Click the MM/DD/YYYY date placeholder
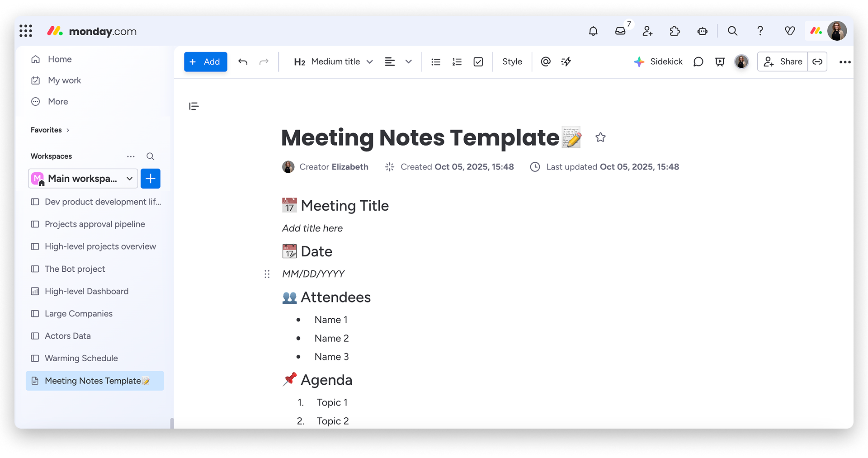This screenshot has height=458, width=868. (x=313, y=274)
